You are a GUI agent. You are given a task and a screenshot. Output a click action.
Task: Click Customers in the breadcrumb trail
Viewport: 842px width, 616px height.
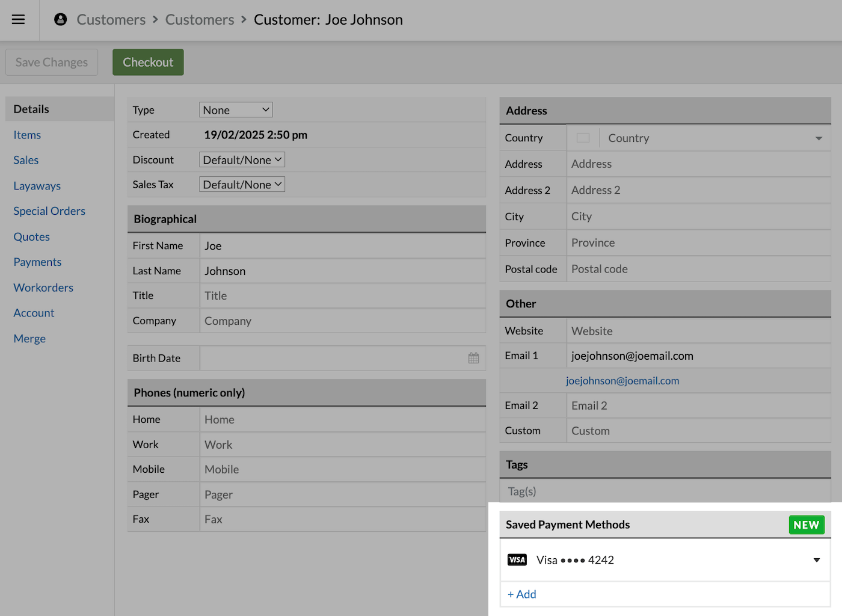111,19
